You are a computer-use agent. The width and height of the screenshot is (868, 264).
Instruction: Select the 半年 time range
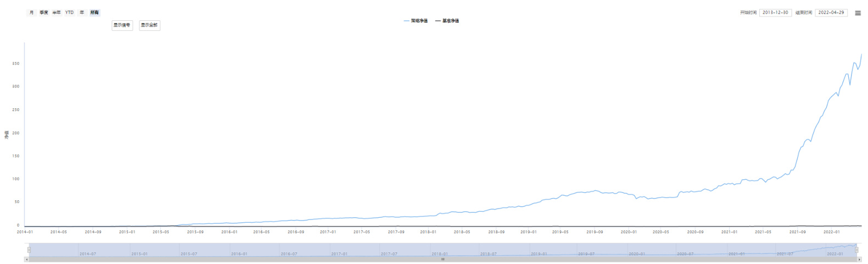tap(57, 13)
